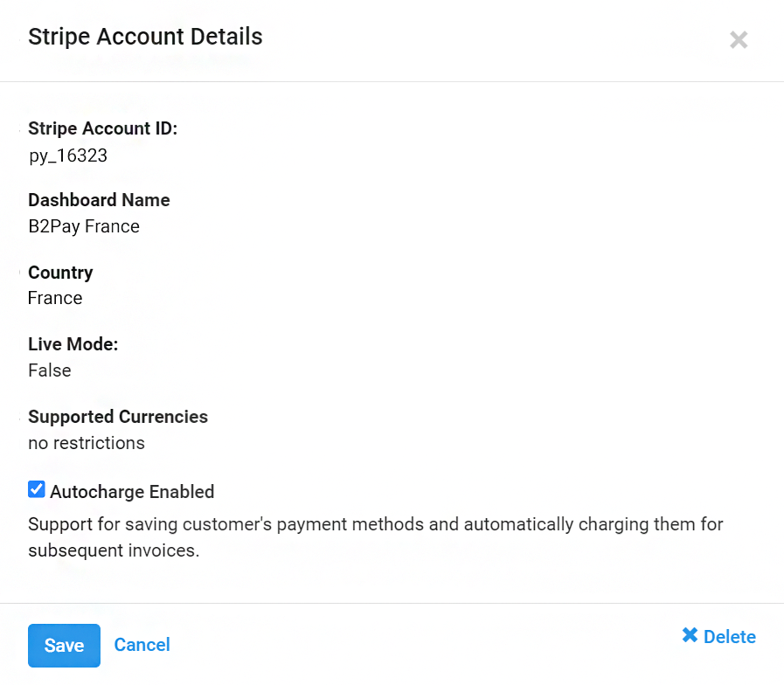The image size is (784, 685).
Task: Click the autocharge description starting with Support
Action: 376,525
